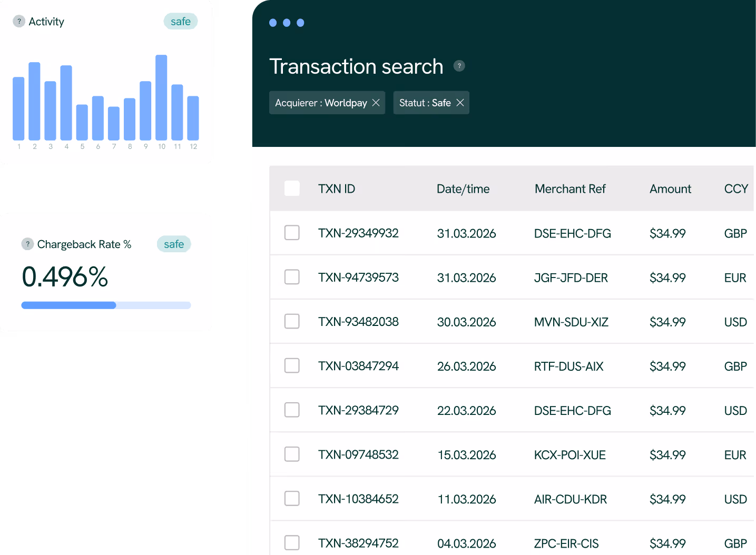
Task: Select the date 26.03.2026
Action: click(467, 366)
